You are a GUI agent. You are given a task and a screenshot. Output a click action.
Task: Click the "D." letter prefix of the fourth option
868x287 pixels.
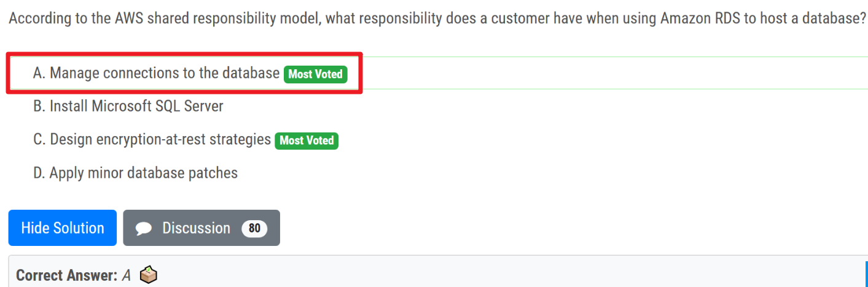pyautogui.click(x=39, y=173)
